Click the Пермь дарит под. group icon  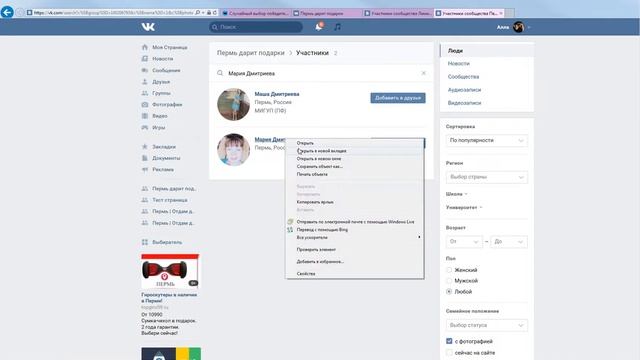[144, 189]
